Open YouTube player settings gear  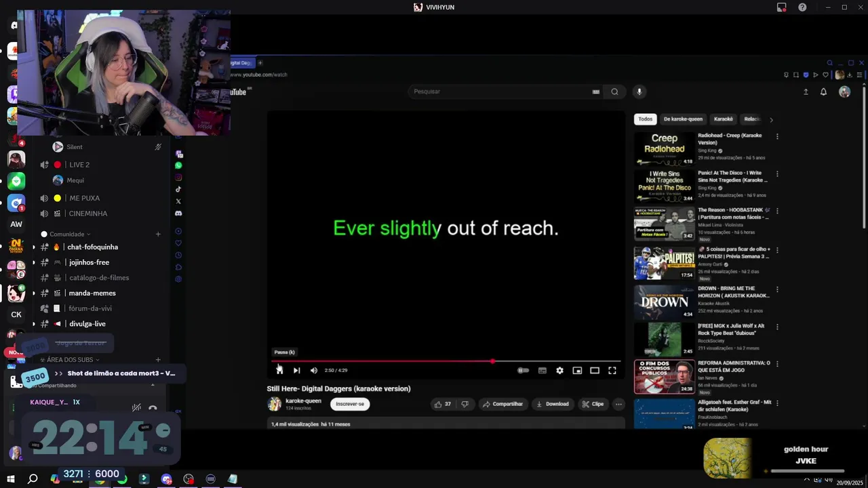point(559,370)
